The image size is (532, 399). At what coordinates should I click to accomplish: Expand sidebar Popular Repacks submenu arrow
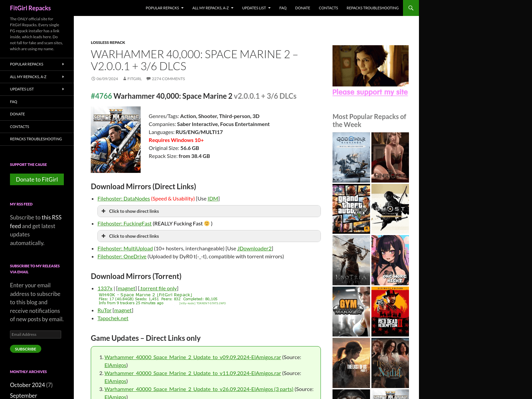[63, 64]
